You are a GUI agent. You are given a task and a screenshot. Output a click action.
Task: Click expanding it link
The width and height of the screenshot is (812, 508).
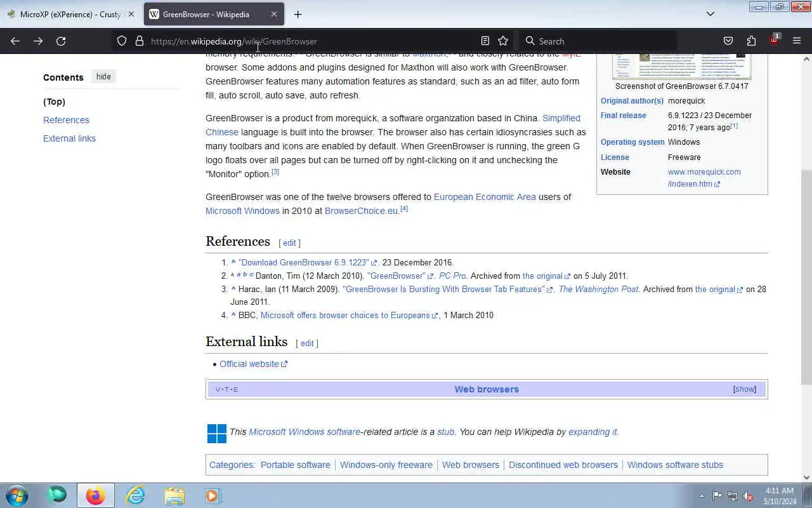click(x=593, y=432)
